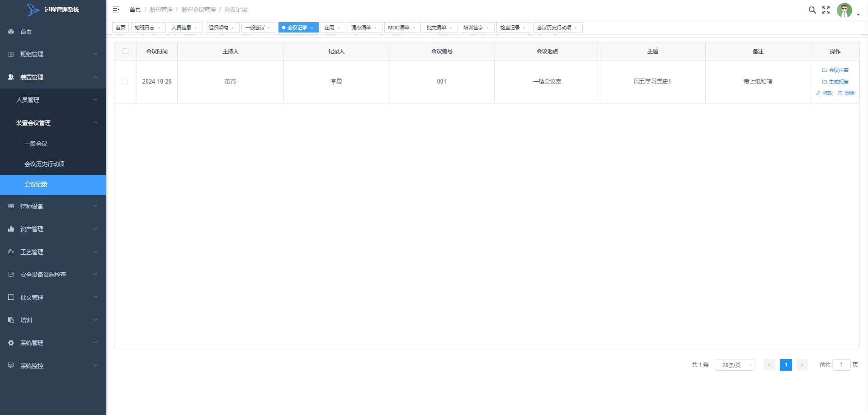Image resolution: width=868 pixels, height=415 pixels.
Task: Click the 前往 page number input
Action: [x=841, y=365]
